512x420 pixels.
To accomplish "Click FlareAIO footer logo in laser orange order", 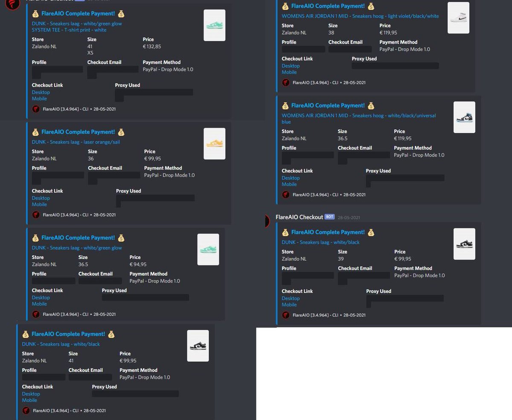I will [x=36, y=215].
